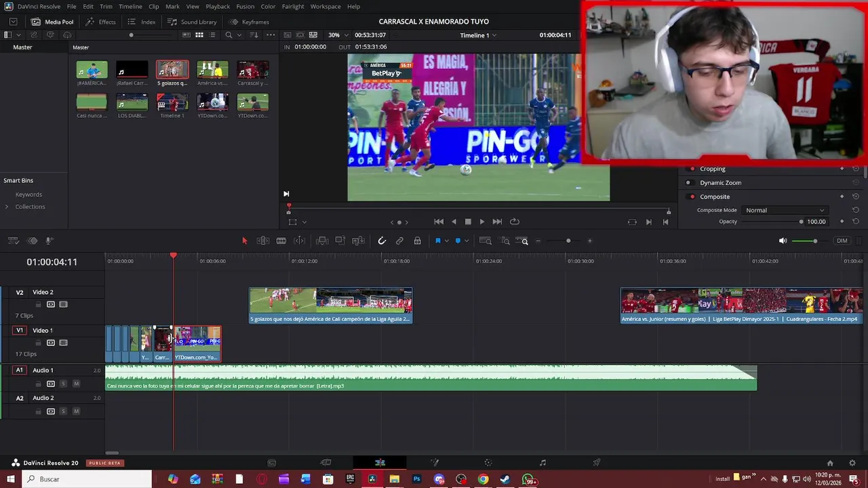This screenshot has height=488, width=868.
Task: Click the Replace Clip icon
Action: click(x=359, y=241)
